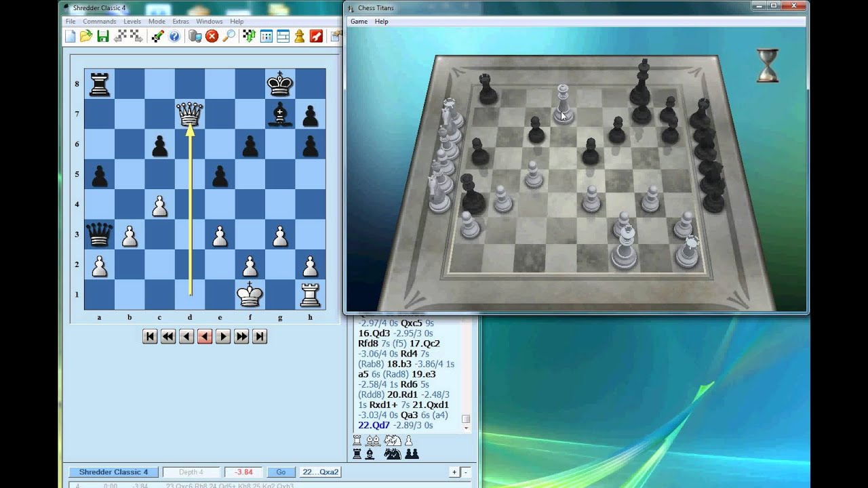This screenshot has width=868, height=488.
Task: Open the board colors grid icon
Action: tap(267, 37)
